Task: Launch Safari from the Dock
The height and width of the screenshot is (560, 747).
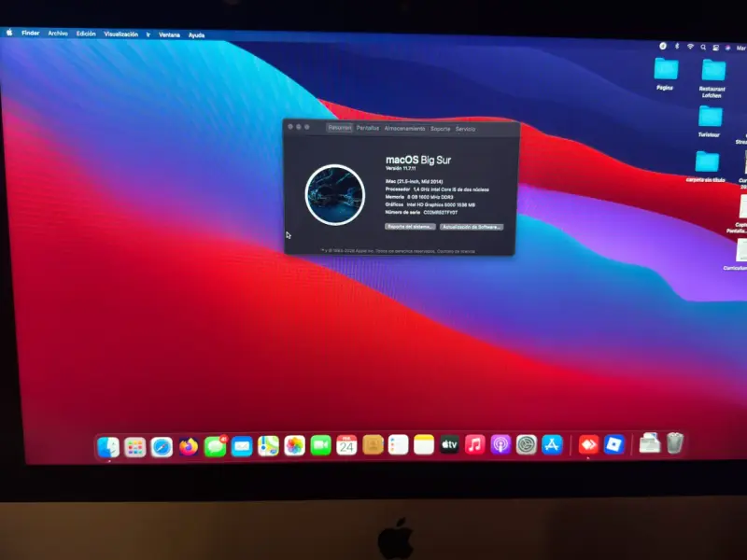Action: 162,447
